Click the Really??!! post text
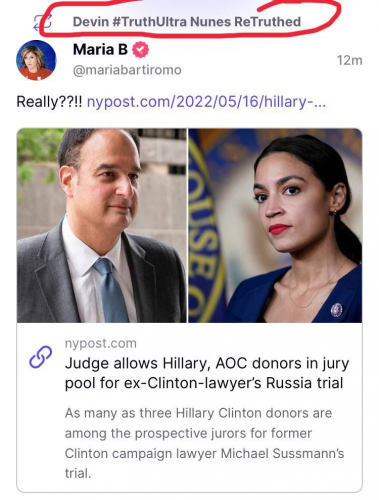379x500 pixels. pos(49,101)
